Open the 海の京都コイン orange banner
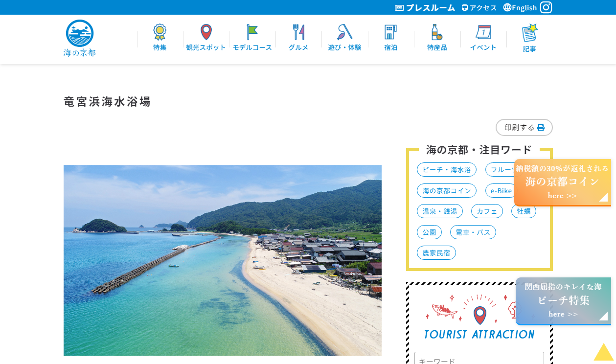Image resolution: width=616 pixels, height=364 pixels. pos(562,182)
